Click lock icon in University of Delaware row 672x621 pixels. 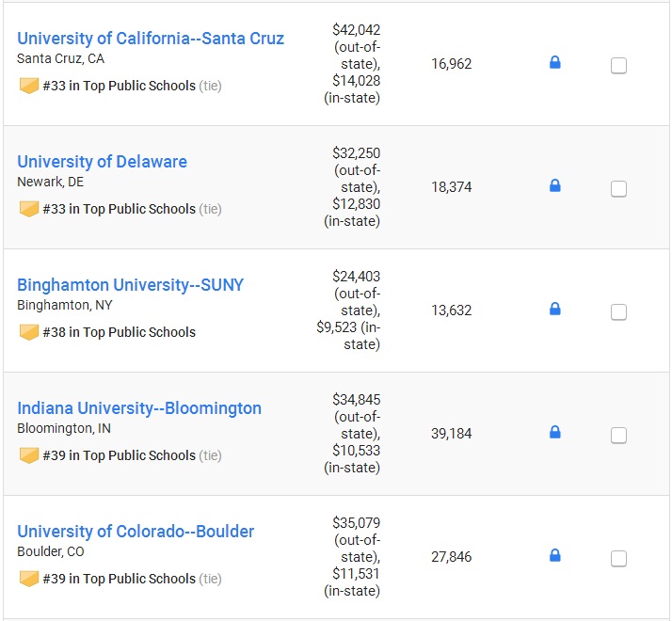coord(555,185)
